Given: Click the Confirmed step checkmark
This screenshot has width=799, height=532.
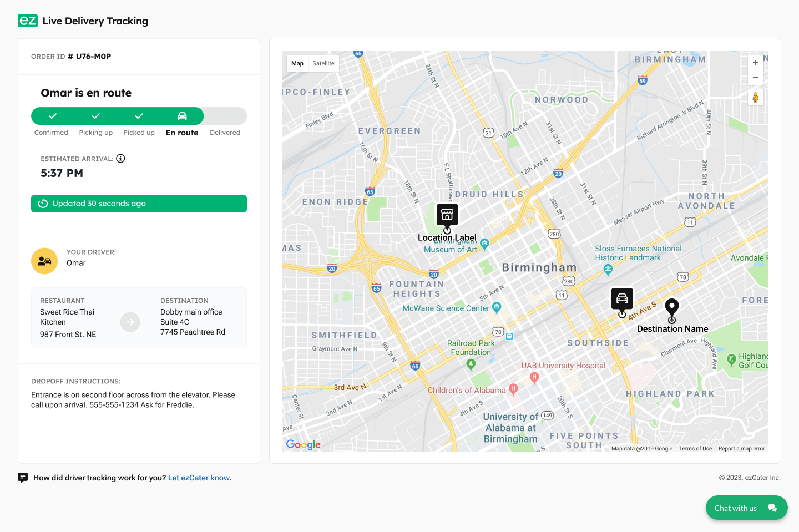Looking at the screenshot, I should [53, 116].
